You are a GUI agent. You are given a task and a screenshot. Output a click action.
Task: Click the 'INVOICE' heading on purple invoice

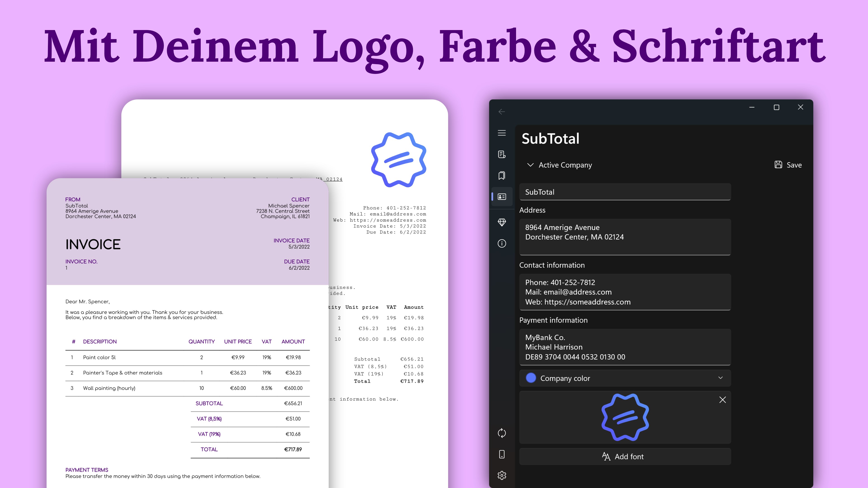click(93, 244)
